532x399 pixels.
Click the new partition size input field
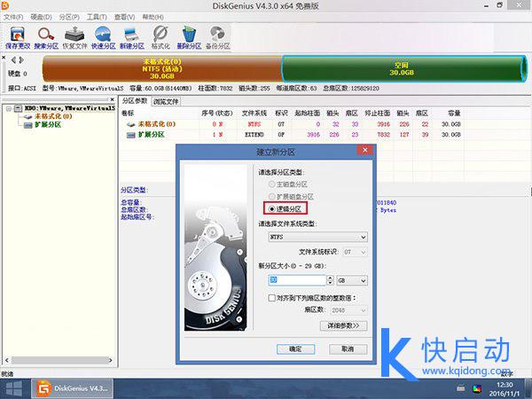tap(297, 280)
